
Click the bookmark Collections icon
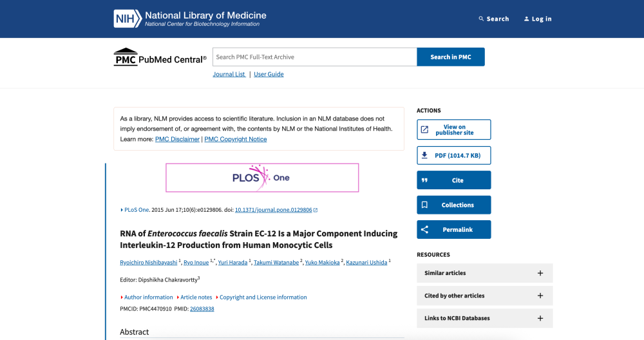click(424, 205)
